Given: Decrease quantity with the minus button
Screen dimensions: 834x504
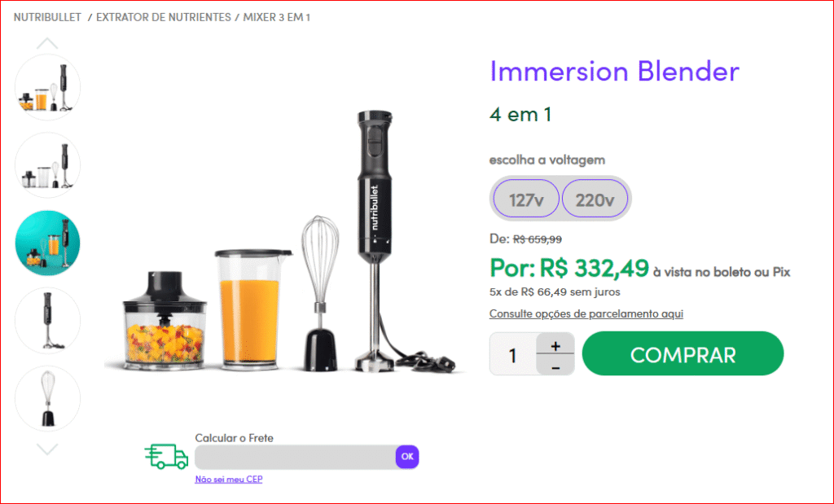Looking at the screenshot, I should pyautogui.click(x=555, y=366).
